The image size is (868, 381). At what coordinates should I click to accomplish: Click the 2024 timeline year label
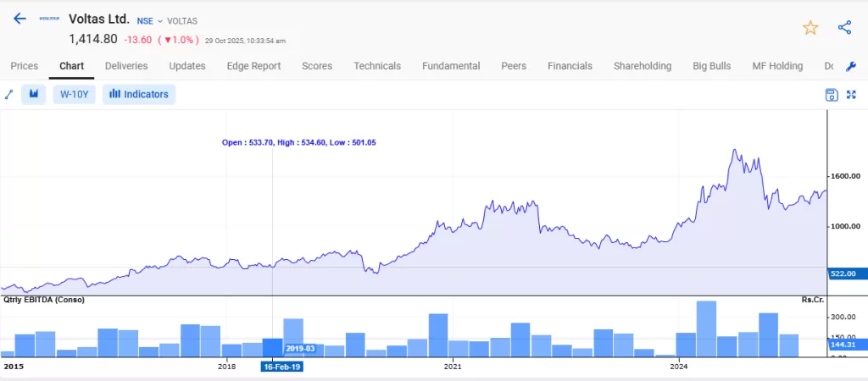coord(679,366)
